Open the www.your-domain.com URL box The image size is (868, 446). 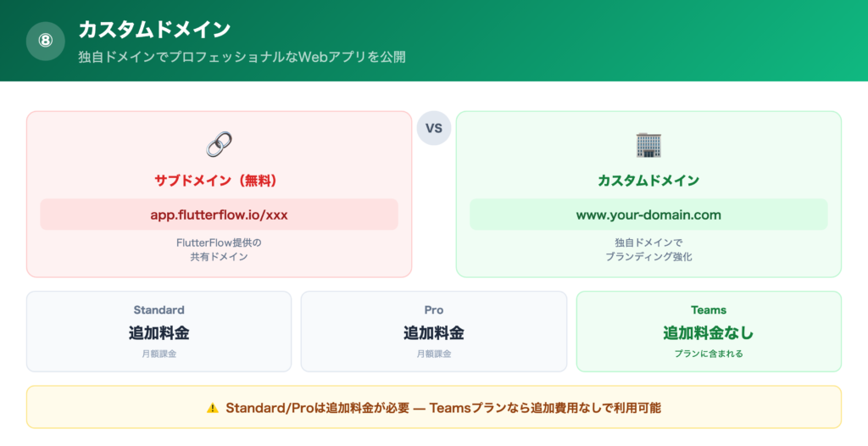tap(648, 215)
